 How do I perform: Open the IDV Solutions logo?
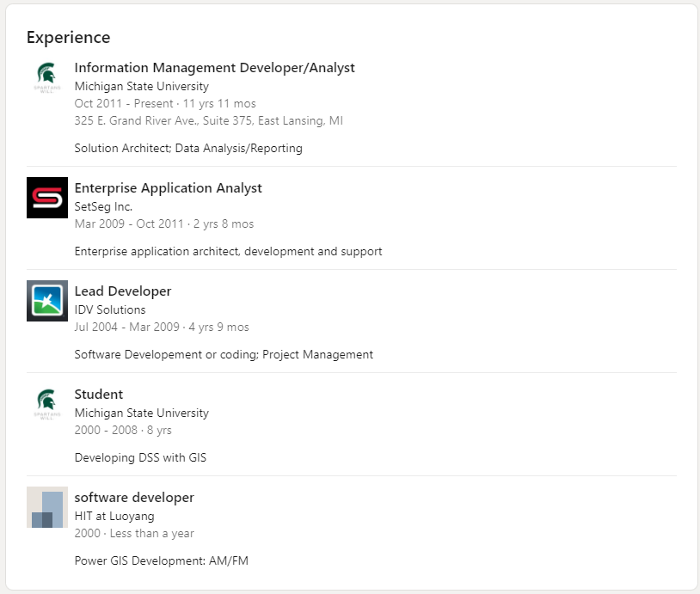(x=47, y=301)
